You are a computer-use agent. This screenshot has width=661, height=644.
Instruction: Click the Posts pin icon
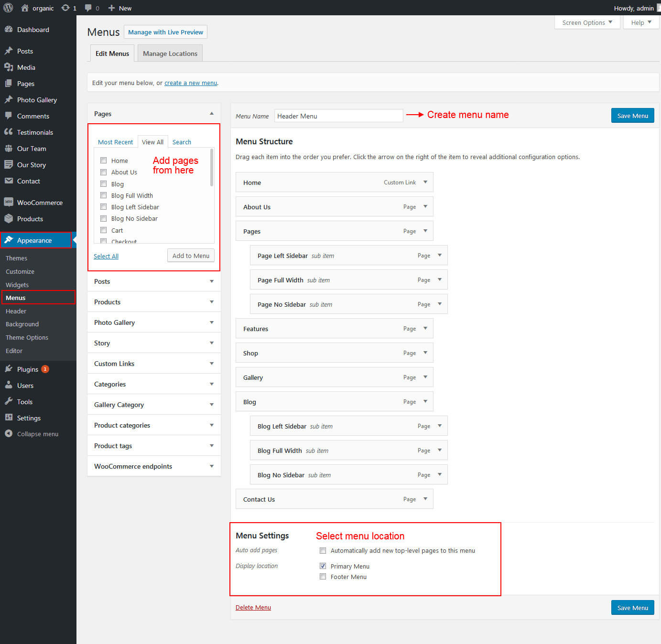pyautogui.click(x=9, y=51)
